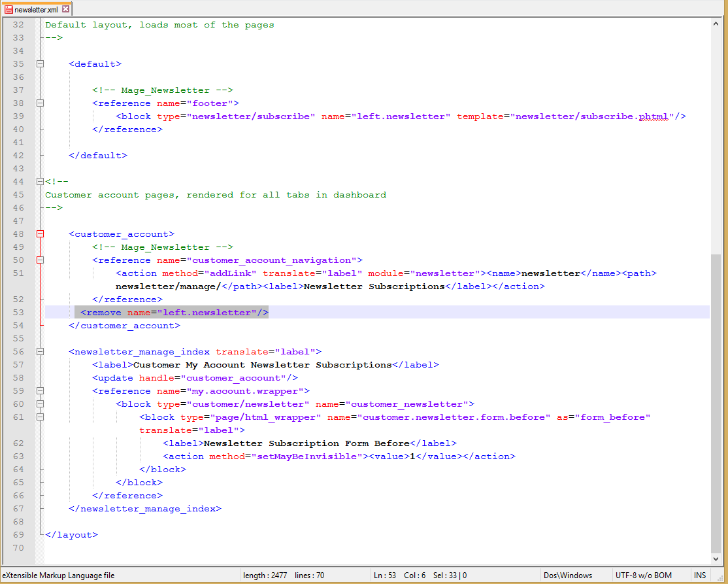Viewport: 728px width, 584px height.
Task: Click the </reference> tag on line 52
Action: click(x=127, y=300)
